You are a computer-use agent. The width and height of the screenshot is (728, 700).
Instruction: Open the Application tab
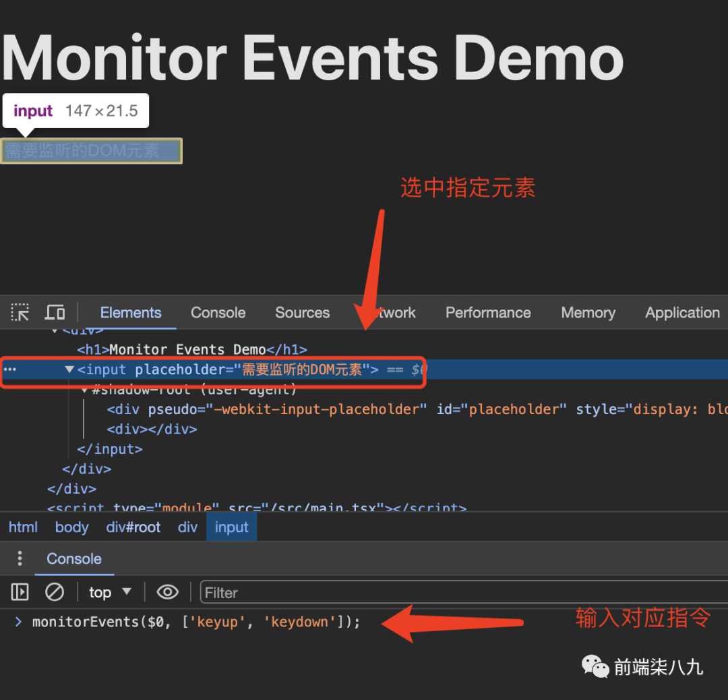pos(682,313)
